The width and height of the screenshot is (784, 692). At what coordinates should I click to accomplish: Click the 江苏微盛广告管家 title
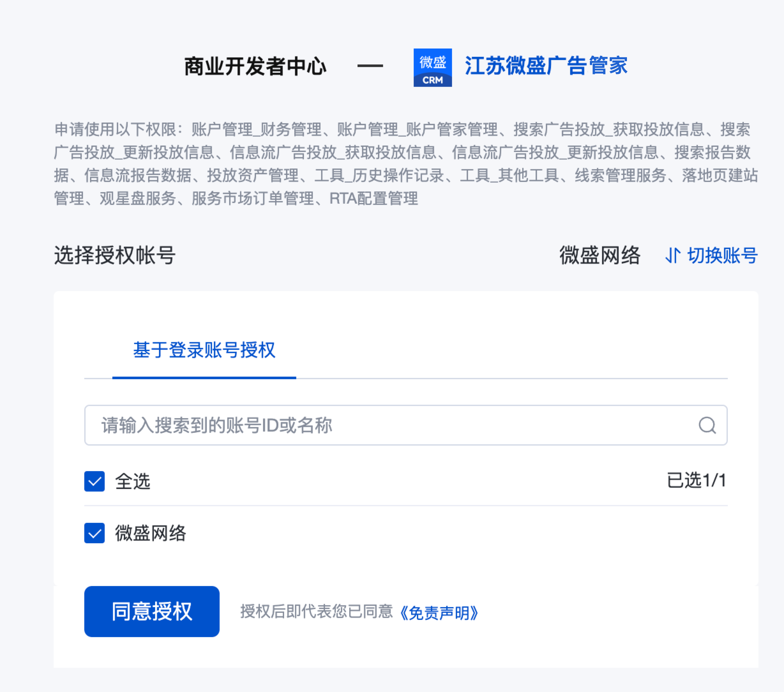click(x=546, y=66)
